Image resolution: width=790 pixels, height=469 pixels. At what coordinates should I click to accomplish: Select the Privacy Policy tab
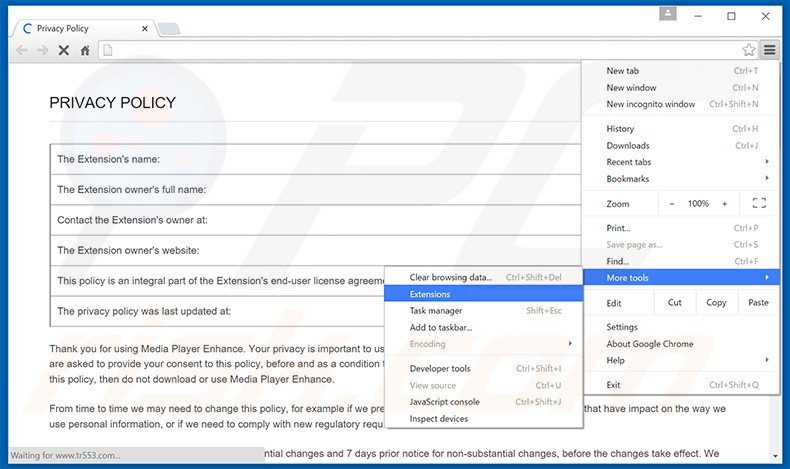tap(84, 28)
